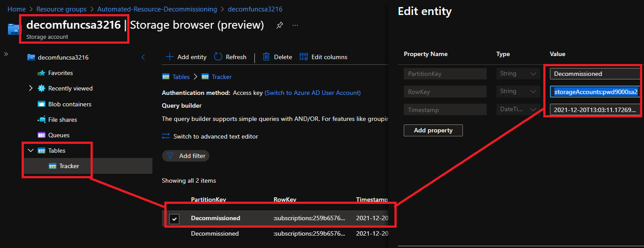Screen dimensions: 644x248
Task: Expand the Recently viewed node arrow
Action: [30, 88]
